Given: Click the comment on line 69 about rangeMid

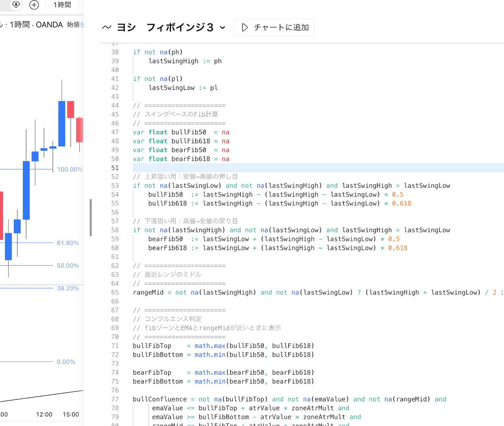Looking at the screenshot, I should [x=207, y=328].
